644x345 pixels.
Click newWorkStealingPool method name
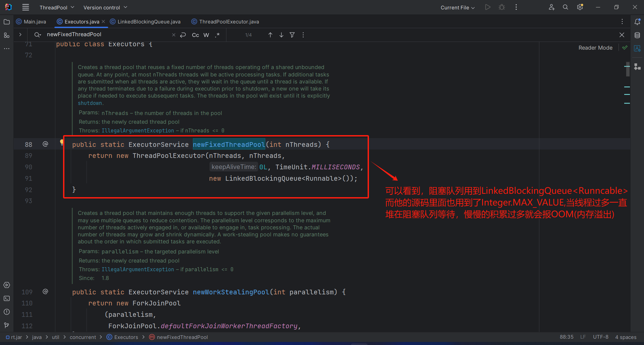pyautogui.click(x=231, y=292)
